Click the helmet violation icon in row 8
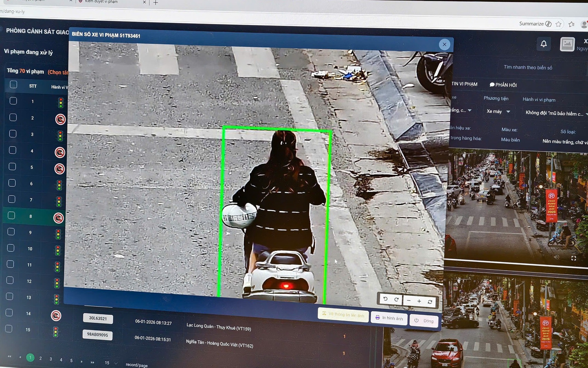Viewport: 588px width, 368px height. click(x=59, y=218)
